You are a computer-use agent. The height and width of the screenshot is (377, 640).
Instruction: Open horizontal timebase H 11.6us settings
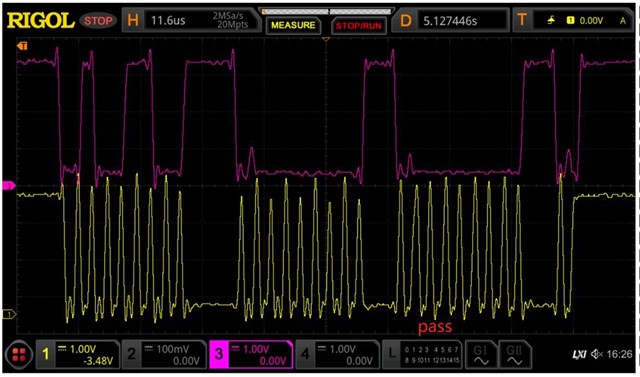pos(190,20)
